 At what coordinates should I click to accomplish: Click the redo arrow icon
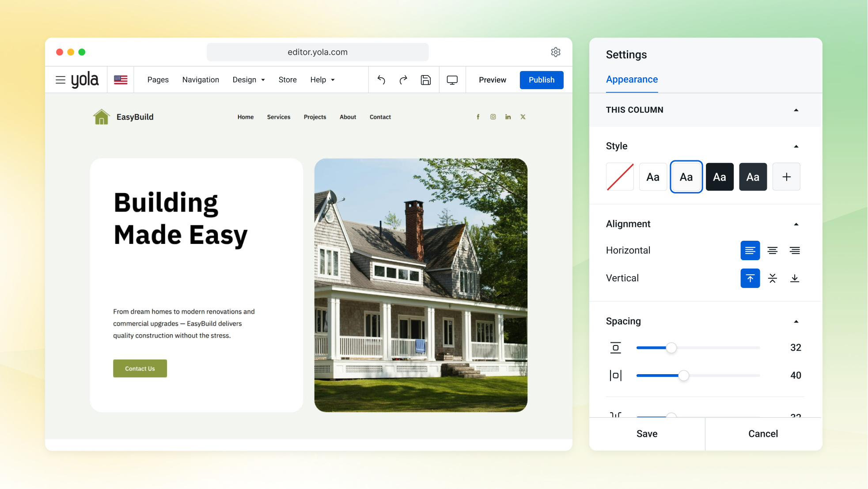pyautogui.click(x=403, y=80)
